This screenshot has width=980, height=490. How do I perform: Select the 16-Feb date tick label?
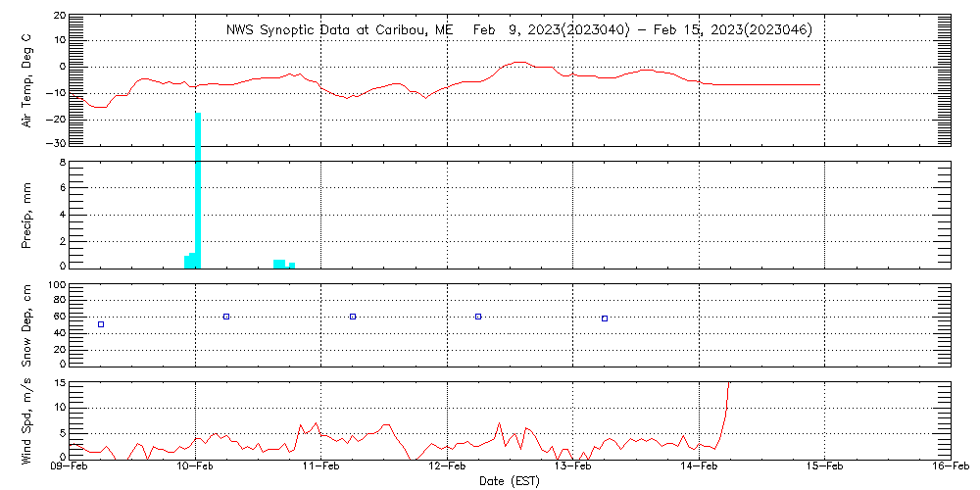coord(951,469)
